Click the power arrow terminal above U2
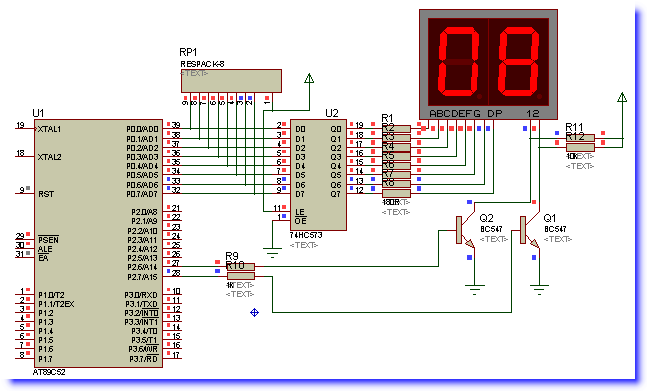Viewport: 647px width, 391px height. click(309, 78)
